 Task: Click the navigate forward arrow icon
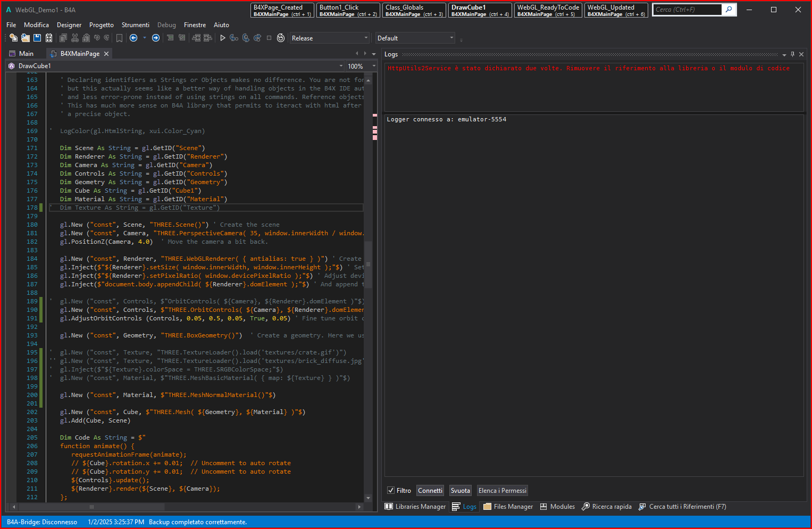tap(156, 38)
